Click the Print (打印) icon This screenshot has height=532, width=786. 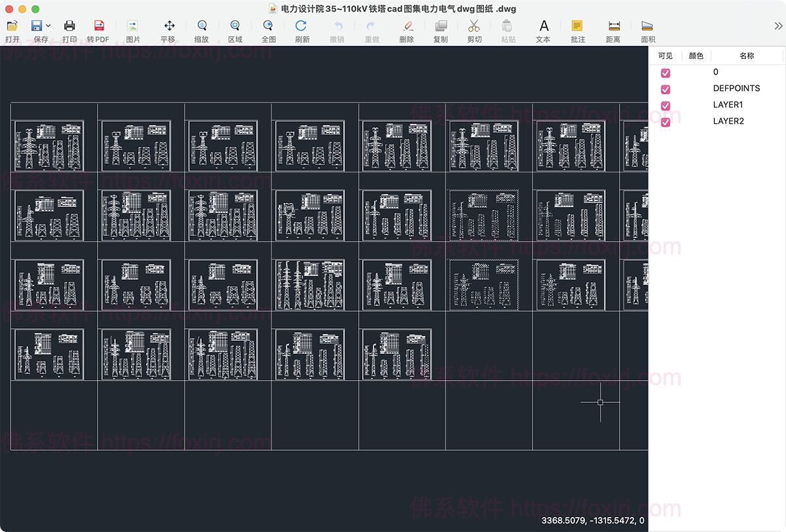click(x=69, y=26)
